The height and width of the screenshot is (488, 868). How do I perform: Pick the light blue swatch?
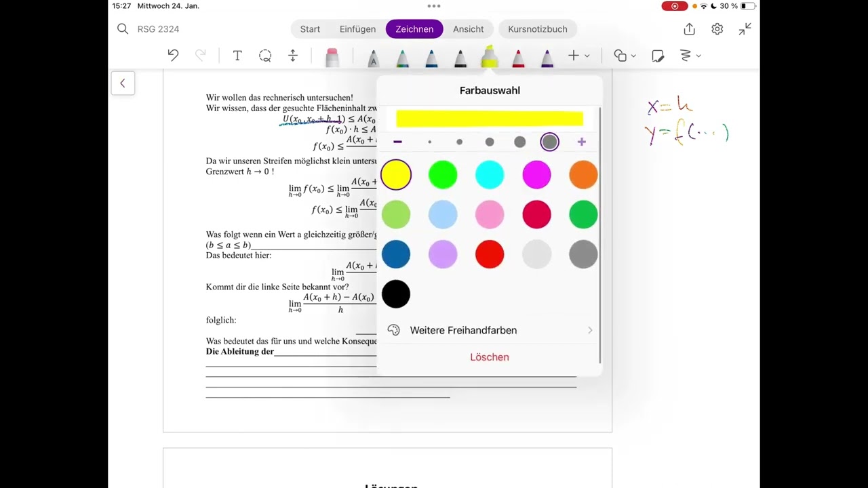443,215
